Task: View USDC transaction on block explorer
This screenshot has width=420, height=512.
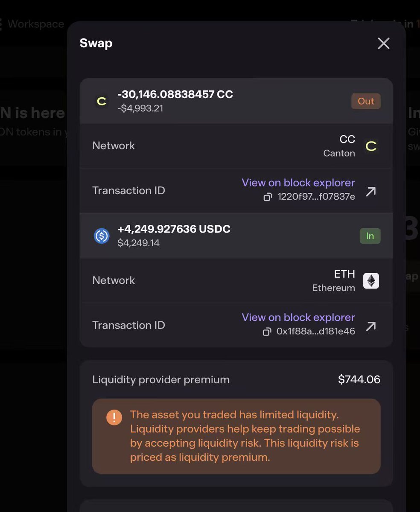Action: pyautogui.click(x=298, y=317)
